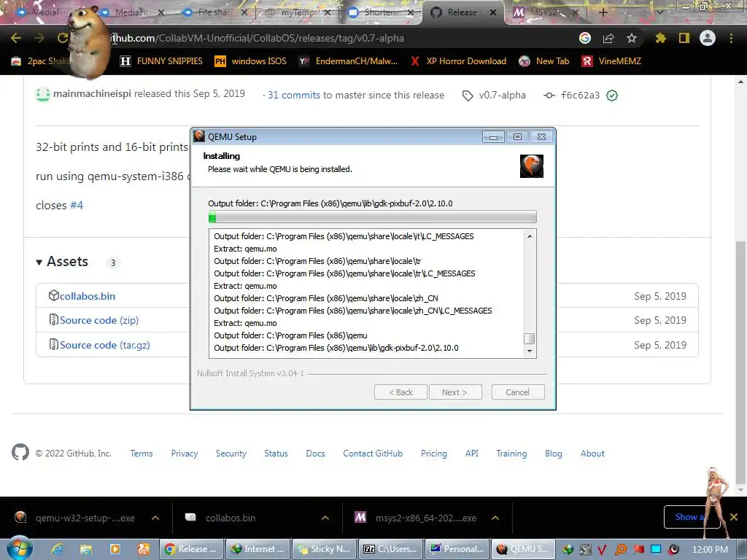Download Source code (zip)
The image size is (747, 560).
tap(99, 321)
